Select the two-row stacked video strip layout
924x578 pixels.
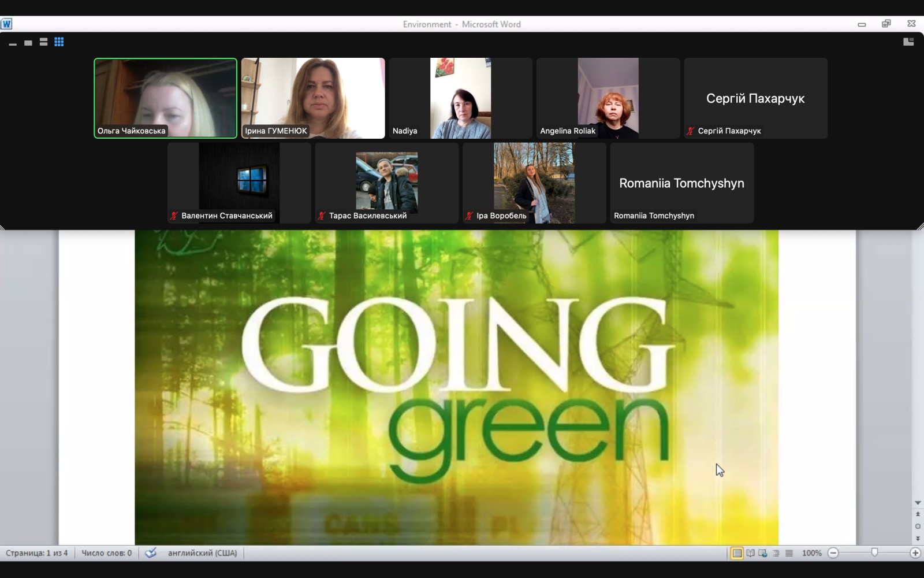point(43,42)
